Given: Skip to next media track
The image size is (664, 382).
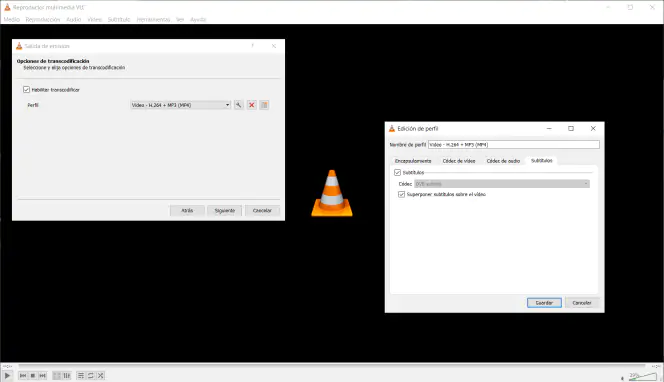Looking at the screenshot, I should pos(42,376).
